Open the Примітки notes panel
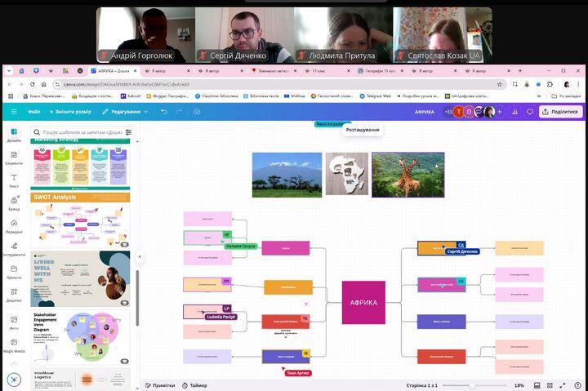 pyautogui.click(x=160, y=385)
